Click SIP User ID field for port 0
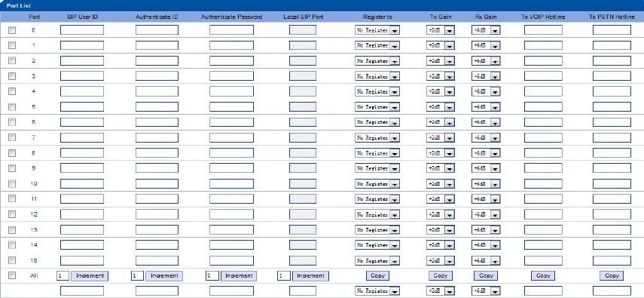644x298 pixels. coord(82,30)
